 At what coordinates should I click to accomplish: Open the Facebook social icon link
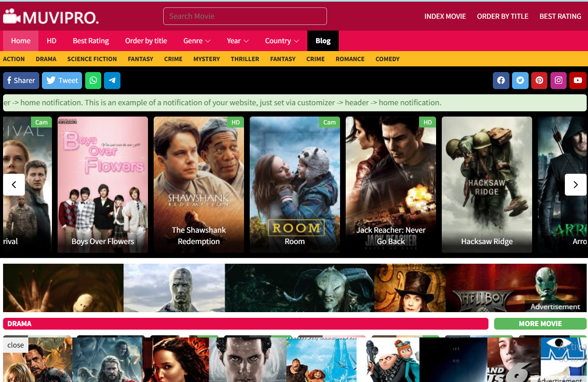tap(501, 80)
